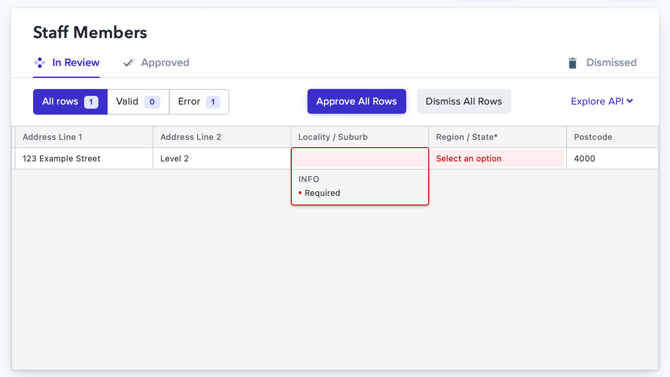Click the Valid count badge
Viewport: 670px width, 377px height.
click(152, 102)
